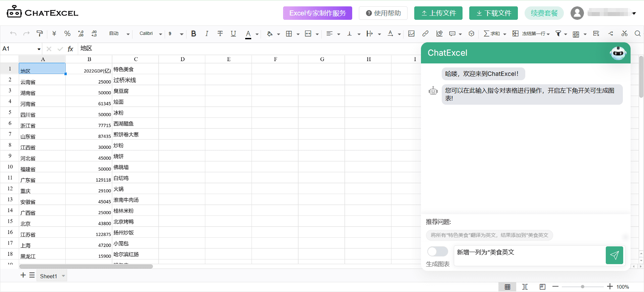Click the filter funnel icon

(558, 34)
